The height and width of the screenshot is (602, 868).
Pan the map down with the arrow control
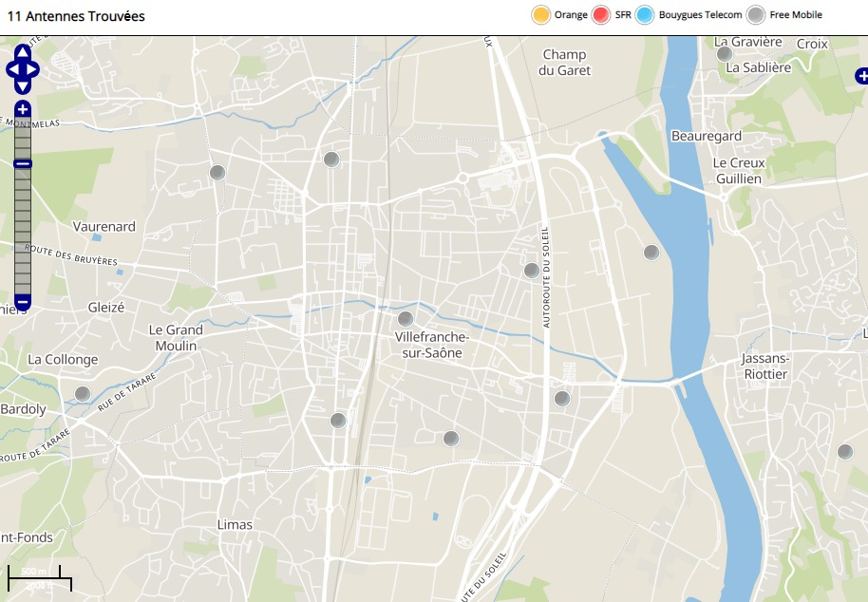[x=23, y=86]
